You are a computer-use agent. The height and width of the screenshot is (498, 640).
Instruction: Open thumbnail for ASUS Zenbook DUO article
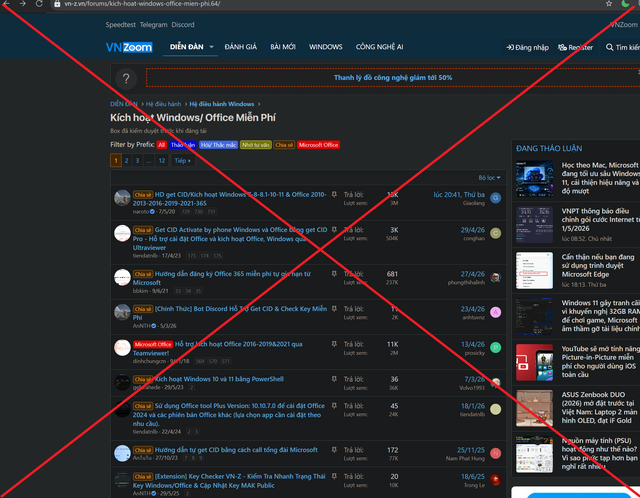(x=534, y=408)
